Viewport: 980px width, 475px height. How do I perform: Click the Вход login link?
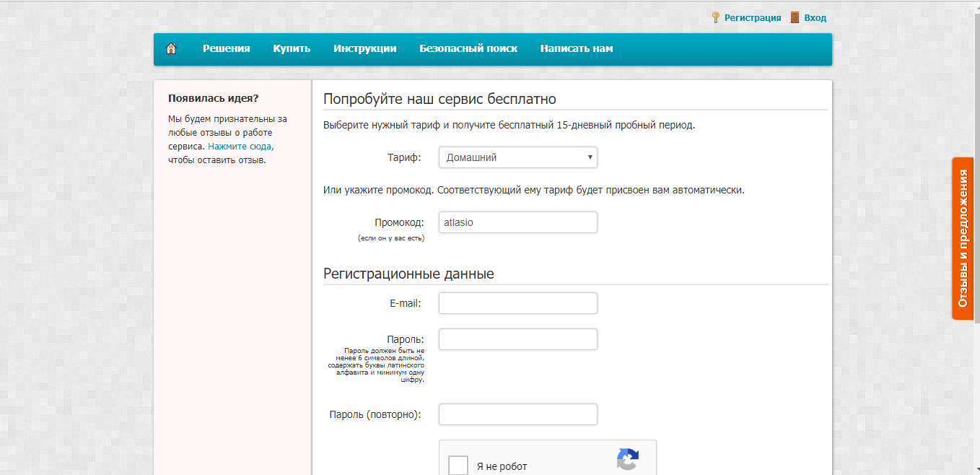[815, 18]
